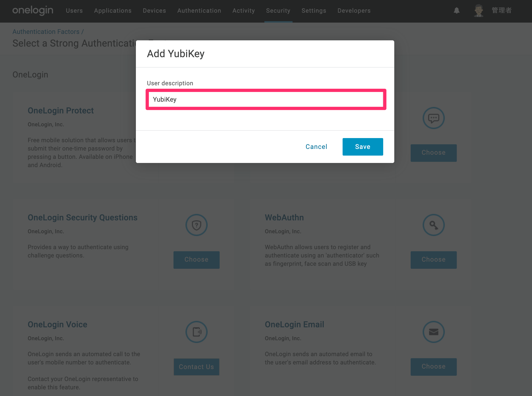The height and width of the screenshot is (396, 532).
Task: Open the Settings menu
Action: point(314,11)
